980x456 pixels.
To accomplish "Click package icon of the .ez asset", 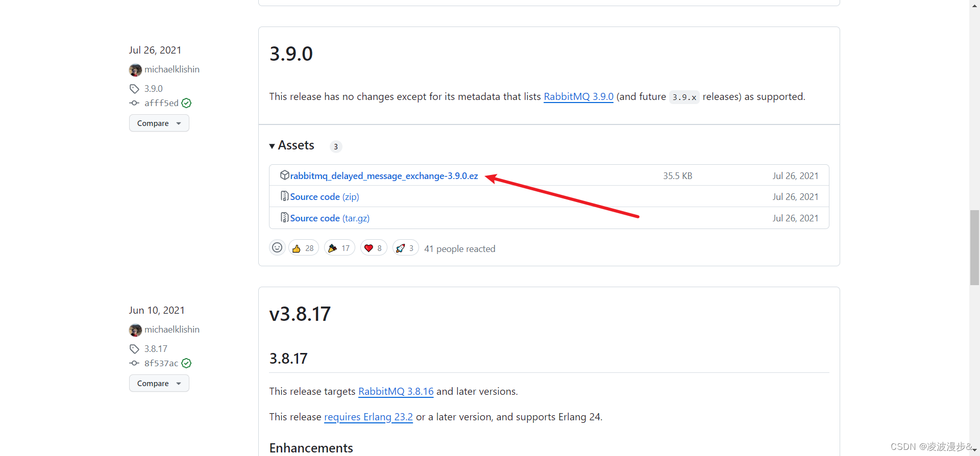I will coord(285,175).
